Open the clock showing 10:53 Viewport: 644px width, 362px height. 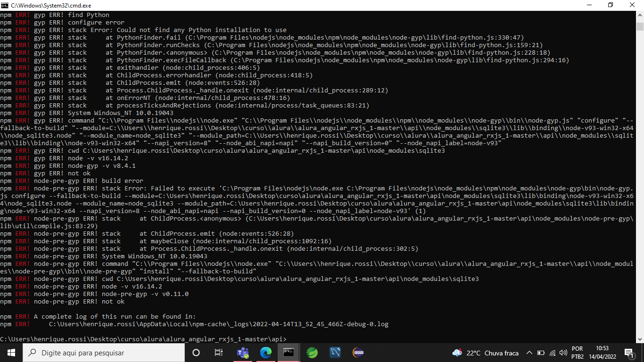602,353
